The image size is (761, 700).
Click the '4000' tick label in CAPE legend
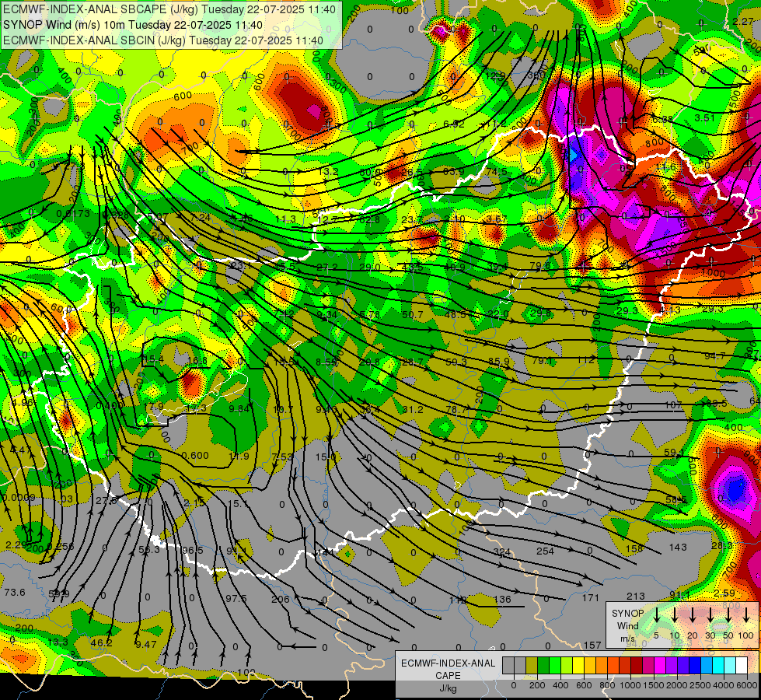724,685
